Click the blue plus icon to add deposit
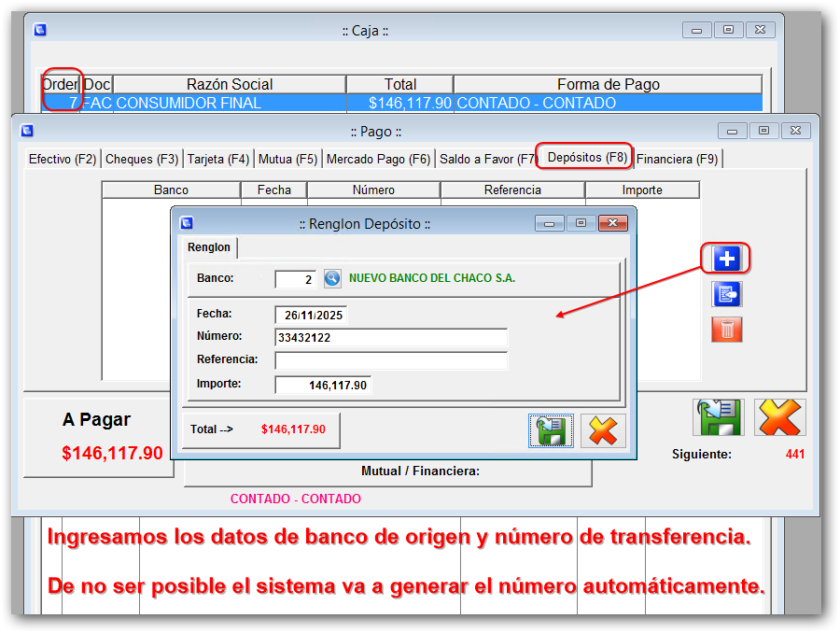The image size is (840, 633). coord(725,260)
